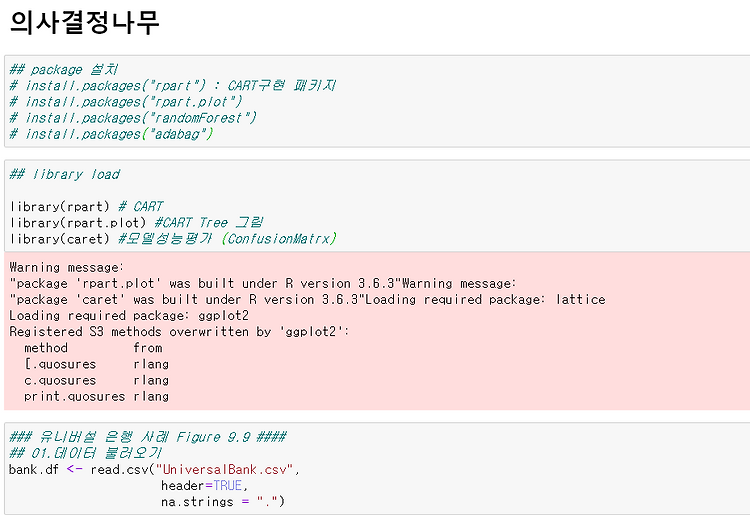750x515 pixels.
Task: Click 'Loading required package: ggplot2' line
Action: (129, 316)
